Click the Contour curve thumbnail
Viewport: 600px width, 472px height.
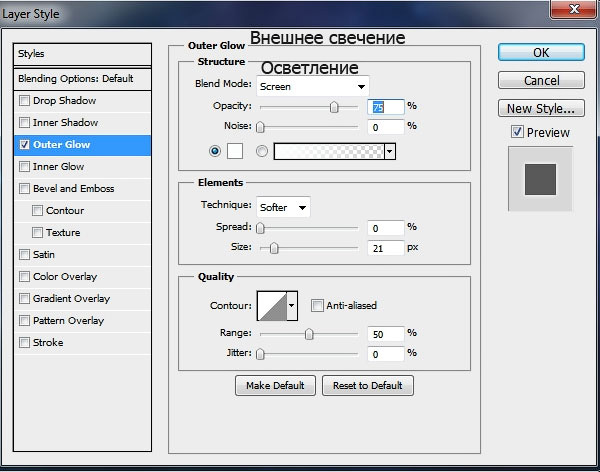[271, 305]
